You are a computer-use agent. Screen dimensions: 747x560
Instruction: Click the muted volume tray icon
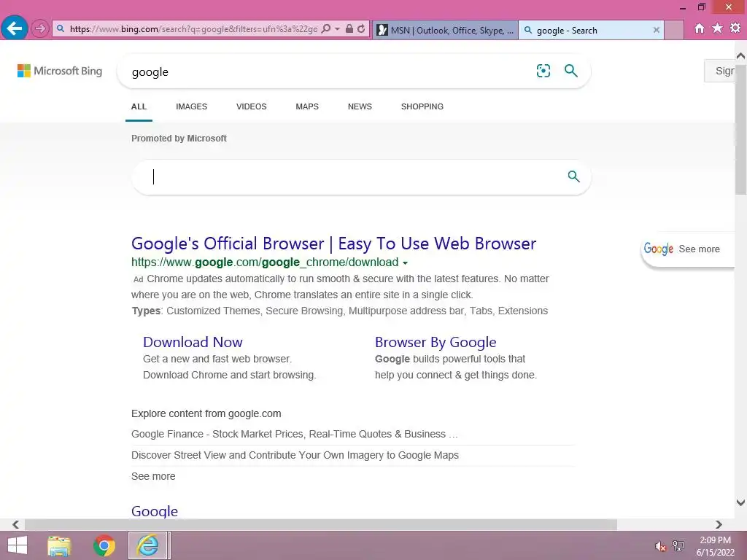(660, 547)
